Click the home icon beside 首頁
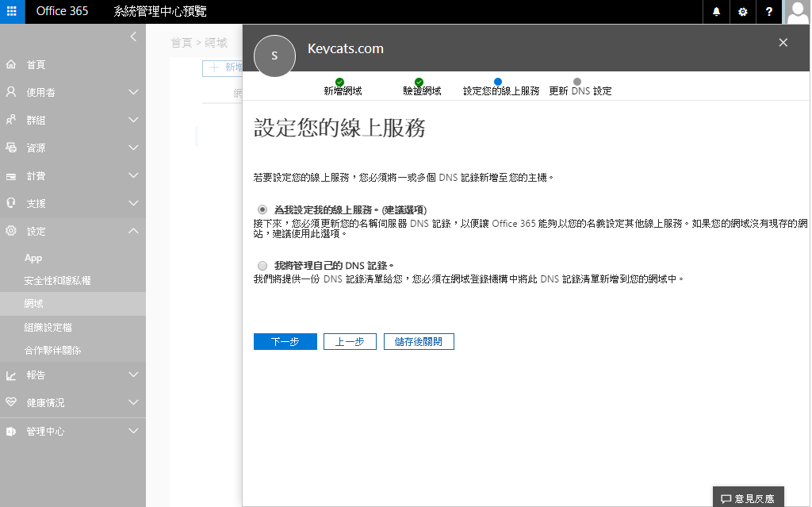 click(11, 64)
